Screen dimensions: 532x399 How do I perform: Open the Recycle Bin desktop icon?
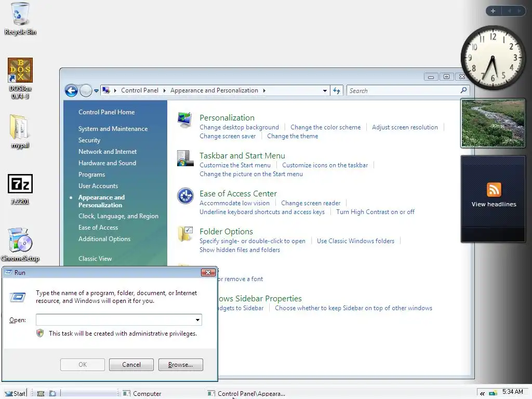(20, 19)
